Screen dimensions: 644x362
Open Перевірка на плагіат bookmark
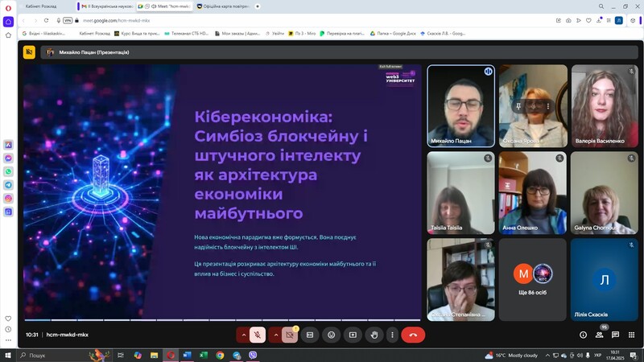point(342,34)
